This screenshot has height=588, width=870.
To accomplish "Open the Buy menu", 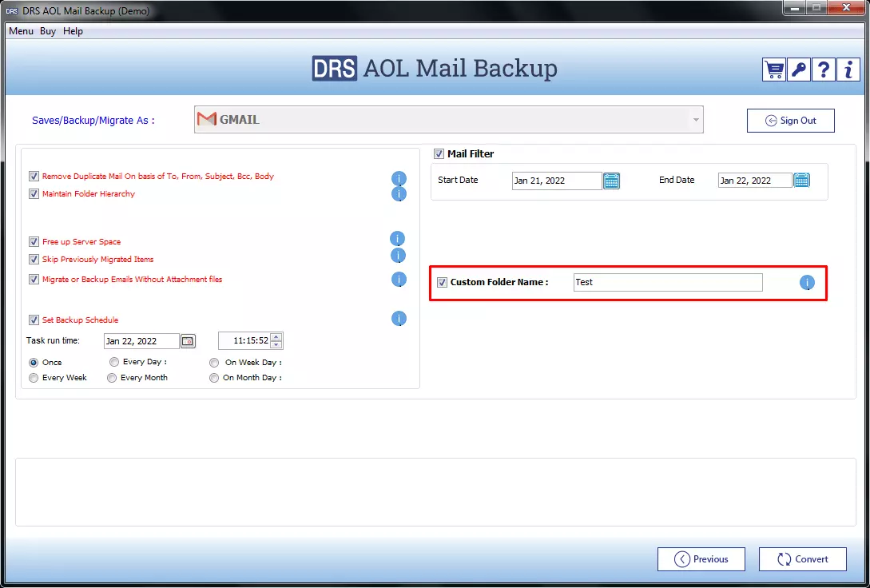I will point(48,31).
